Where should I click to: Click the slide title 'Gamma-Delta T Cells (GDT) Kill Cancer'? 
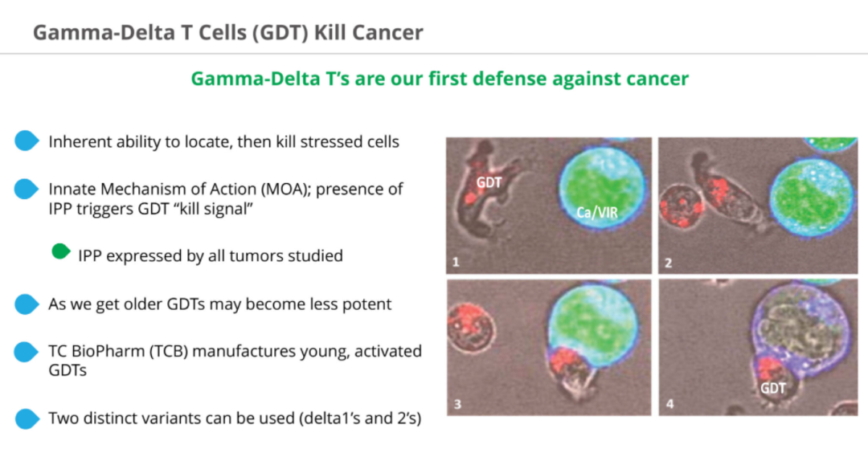tap(228, 32)
